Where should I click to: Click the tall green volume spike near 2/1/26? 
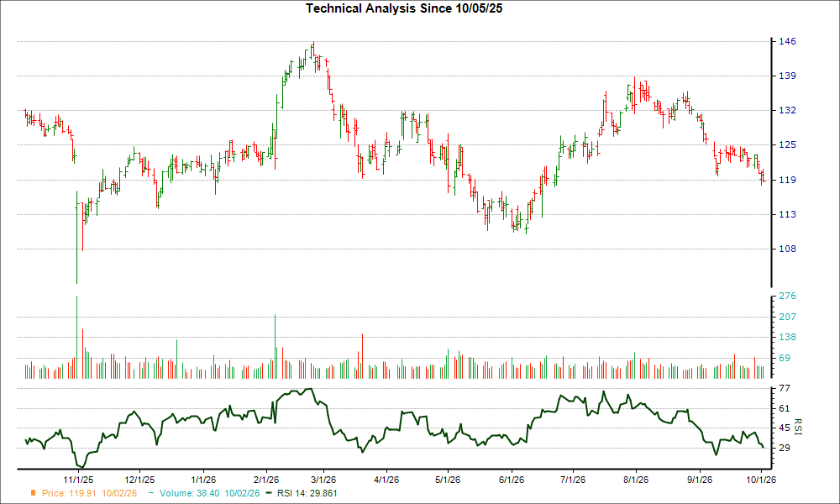pos(276,347)
